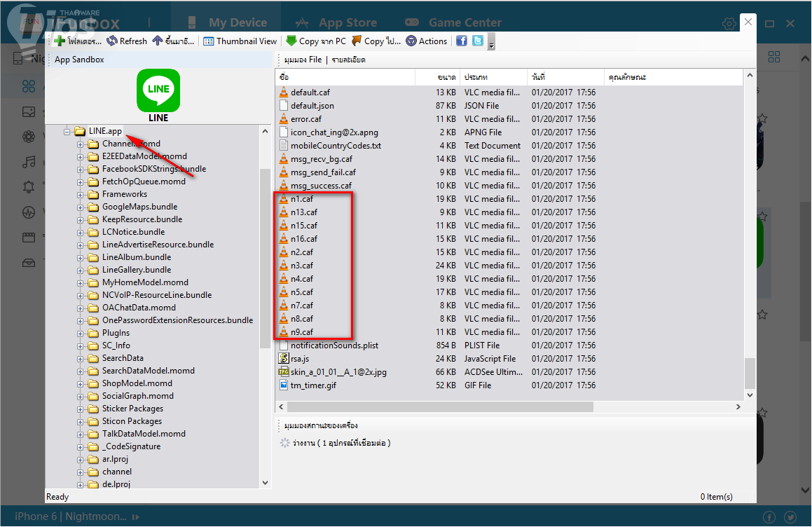The width and height of the screenshot is (812, 527).
Task: Select the Sticon Packages folder
Action: coord(132,420)
